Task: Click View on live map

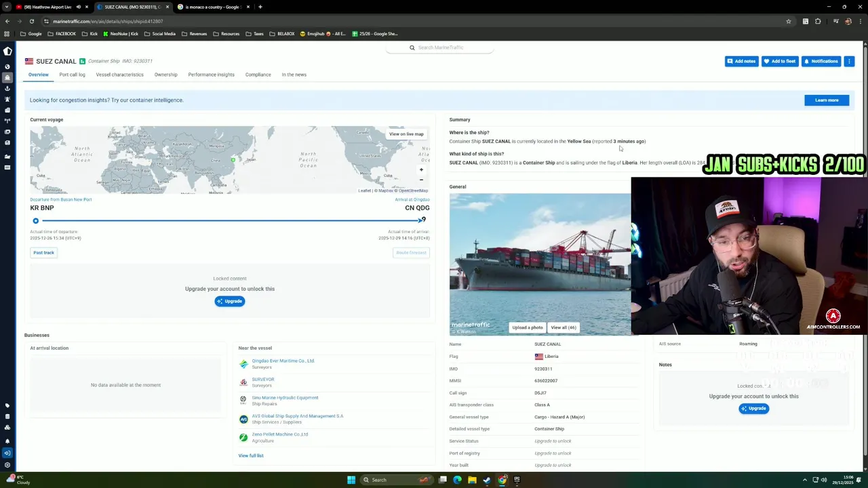Action: tap(406, 134)
